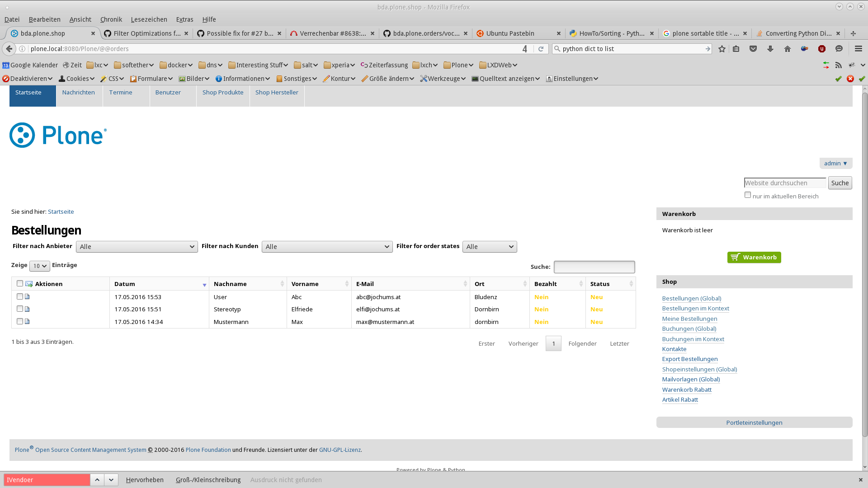The width and height of the screenshot is (868, 488).
Task: Close the find bar
Action: tap(861, 480)
